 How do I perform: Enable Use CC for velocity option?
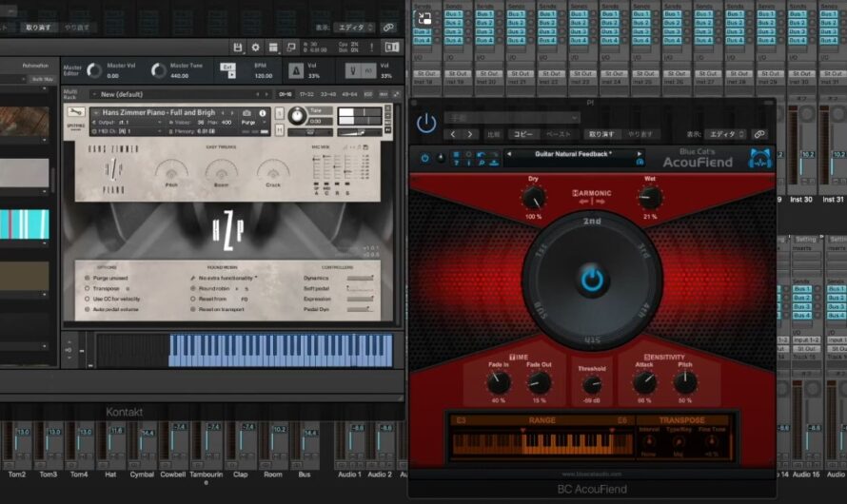coord(87,299)
